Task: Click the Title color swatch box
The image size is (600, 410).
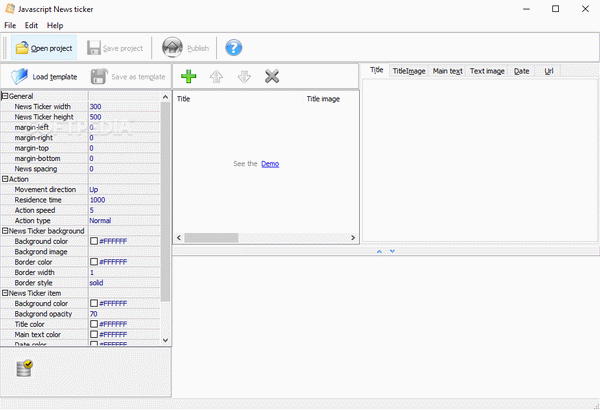Action: pyautogui.click(x=94, y=324)
